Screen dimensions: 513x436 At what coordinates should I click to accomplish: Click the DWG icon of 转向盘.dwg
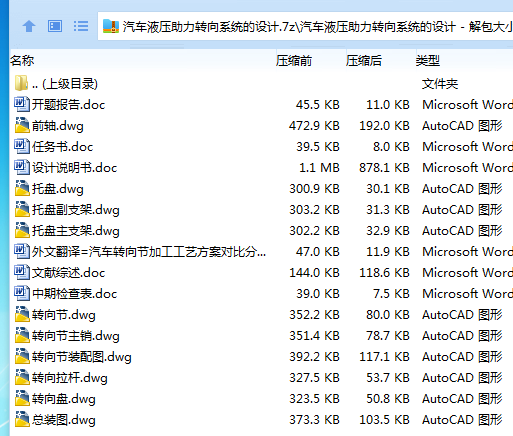pos(22,398)
